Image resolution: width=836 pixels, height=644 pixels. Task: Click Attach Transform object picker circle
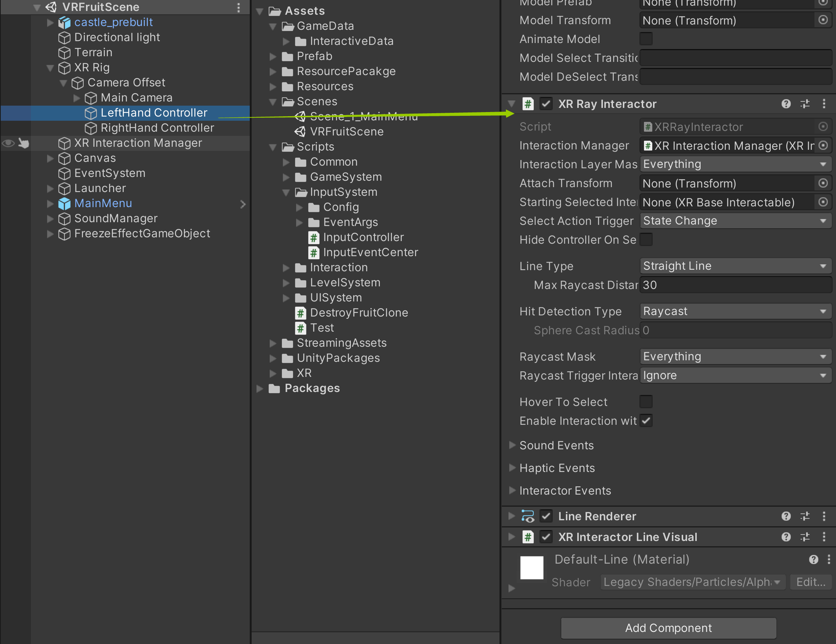pyautogui.click(x=823, y=183)
